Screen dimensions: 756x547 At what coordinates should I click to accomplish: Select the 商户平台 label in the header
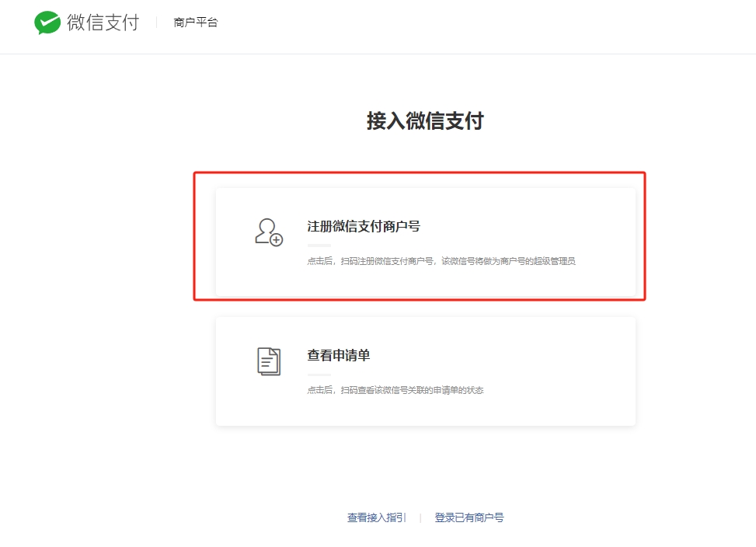[x=196, y=23]
